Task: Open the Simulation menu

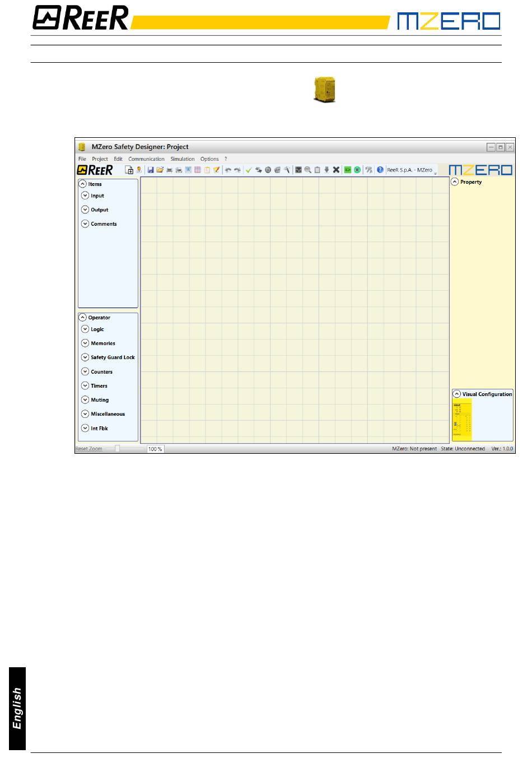Action: (x=183, y=159)
